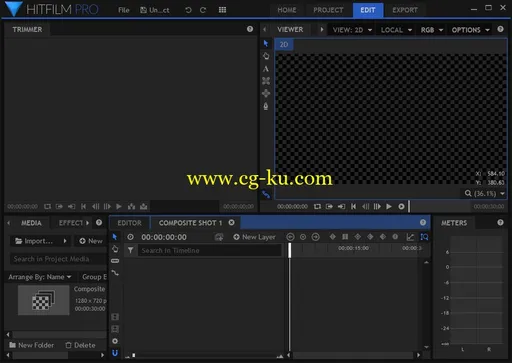Step viewer back one frame
Image resolution: width=512 pixels, height=363 pixels.
click(x=365, y=207)
